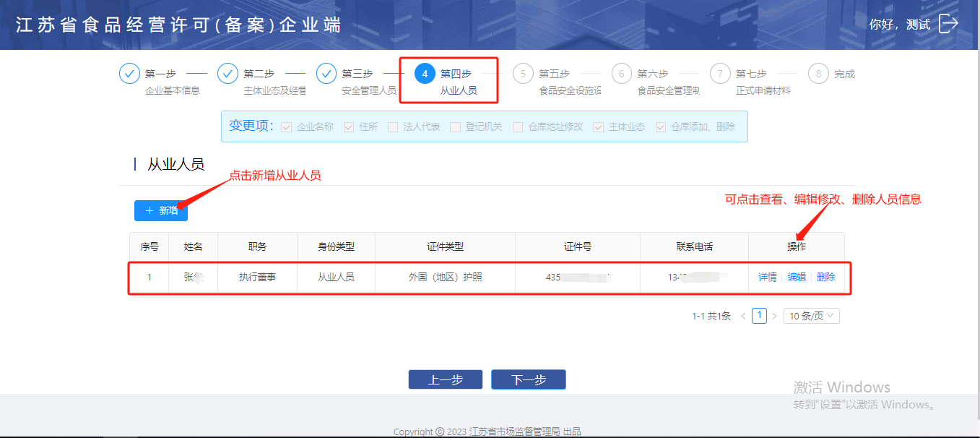Click step two checkmark circle icon
Viewport: 980px width, 438px height.
coord(227,74)
